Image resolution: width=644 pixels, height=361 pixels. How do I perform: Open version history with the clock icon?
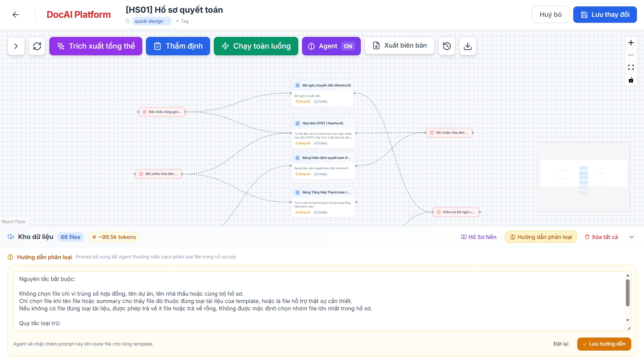click(x=446, y=46)
